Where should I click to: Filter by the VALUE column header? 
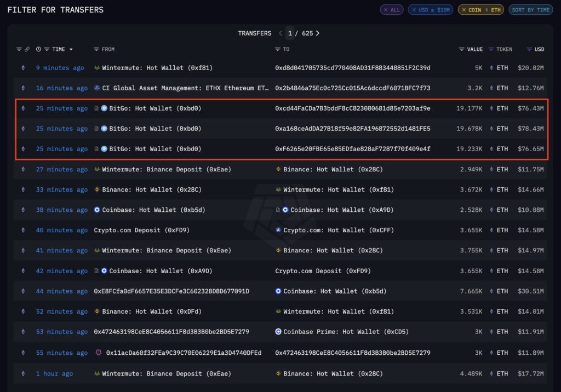(462, 49)
